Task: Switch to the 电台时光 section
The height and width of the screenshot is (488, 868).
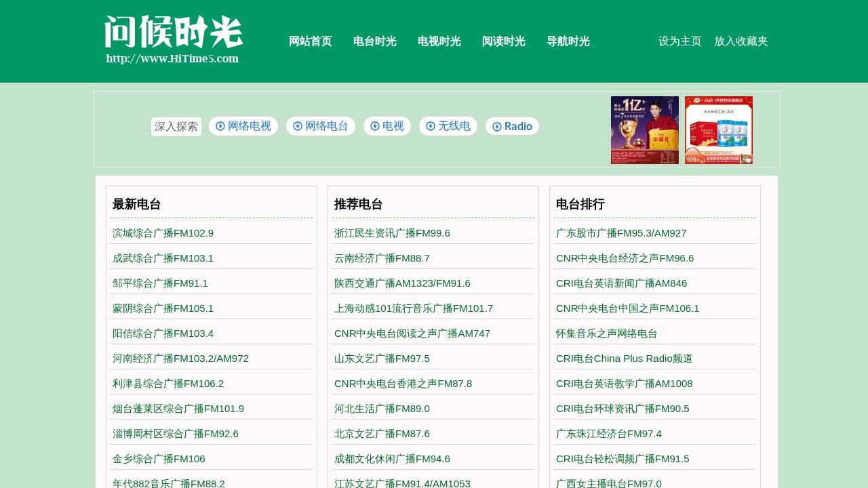Action: pyautogui.click(x=374, y=41)
